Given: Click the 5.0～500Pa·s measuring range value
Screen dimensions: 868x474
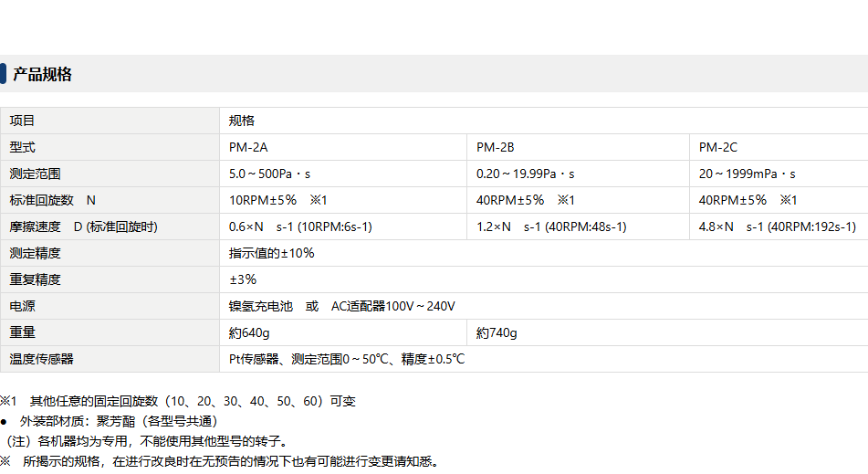Looking at the screenshot, I should coord(270,174).
